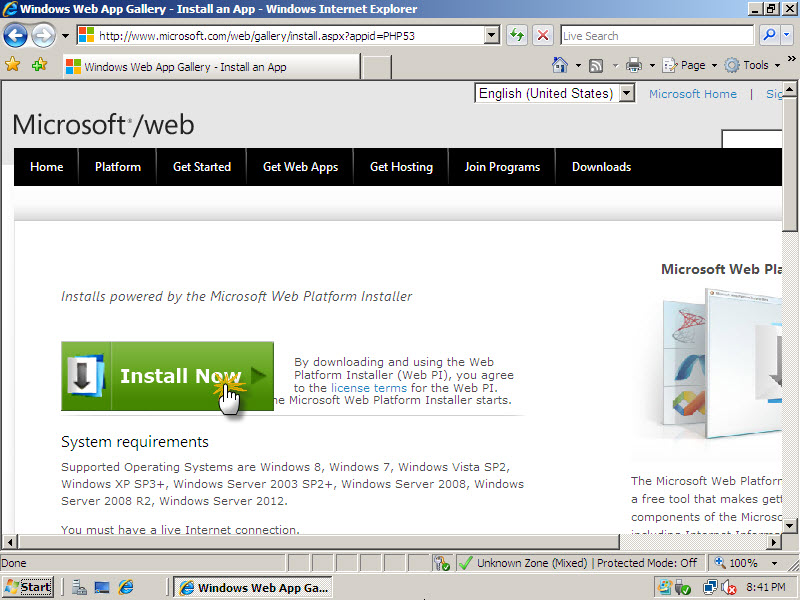Open the English (United States) language dropdown
Viewport: 800px width, 600px height.
(555, 93)
